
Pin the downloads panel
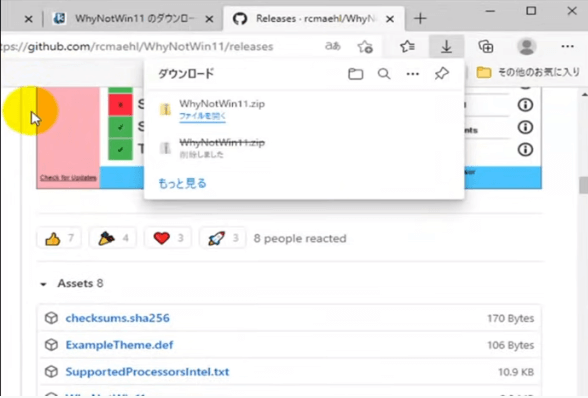[441, 74]
